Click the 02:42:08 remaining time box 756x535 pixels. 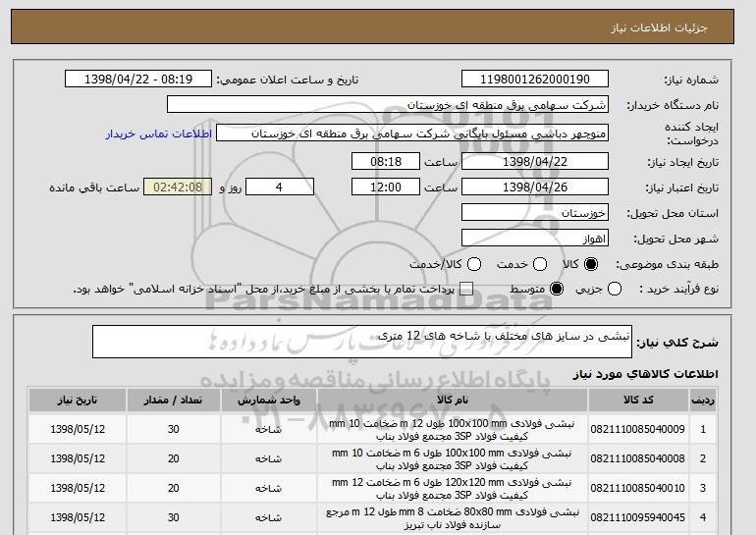click(178, 186)
